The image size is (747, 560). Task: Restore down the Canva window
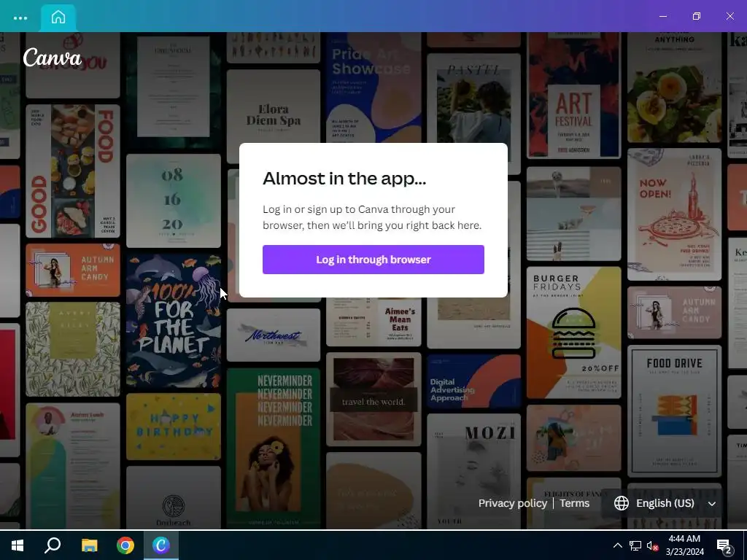point(697,16)
